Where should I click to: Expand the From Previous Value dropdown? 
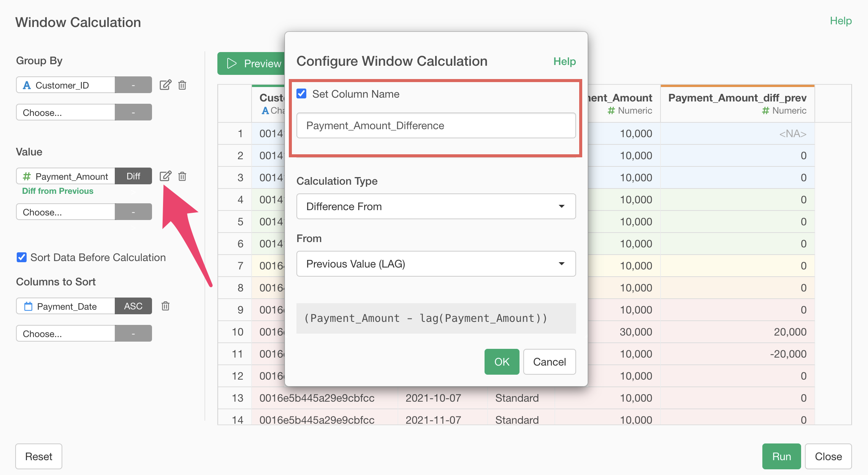(436, 264)
